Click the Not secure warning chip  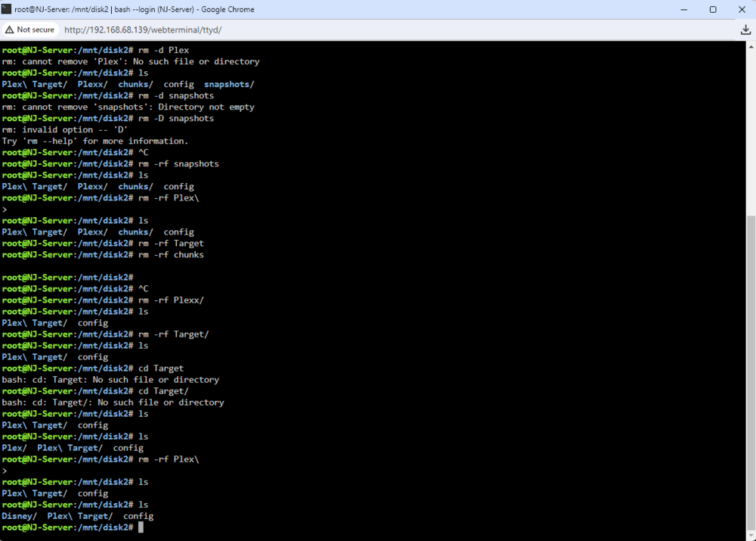30,30
